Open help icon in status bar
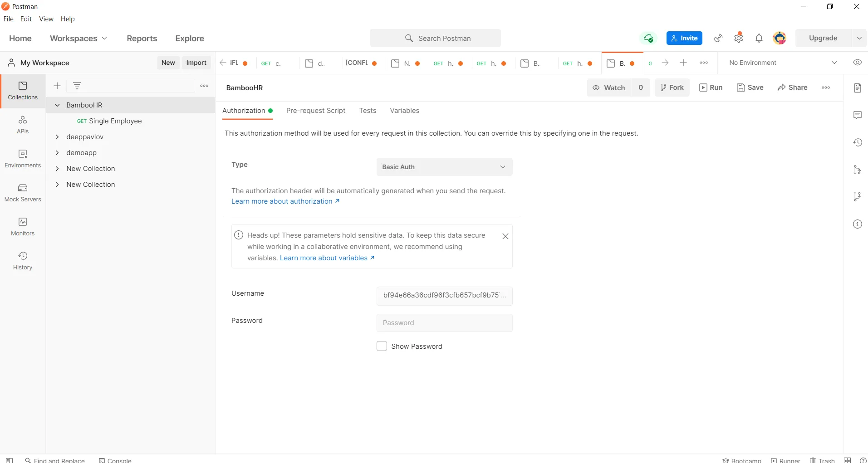 (863, 460)
